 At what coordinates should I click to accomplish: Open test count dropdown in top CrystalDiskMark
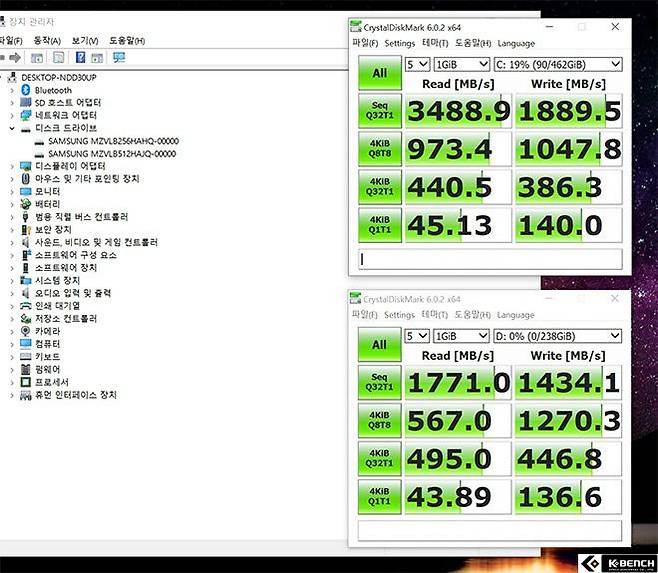(x=416, y=64)
